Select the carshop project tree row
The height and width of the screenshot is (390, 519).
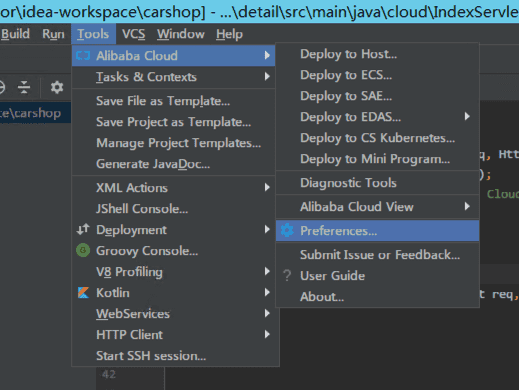pyautogui.click(x=35, y=113)
